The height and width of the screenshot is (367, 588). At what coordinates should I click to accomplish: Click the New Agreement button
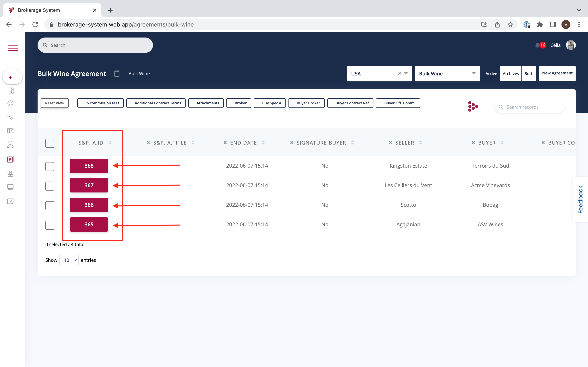click(557, 73)
